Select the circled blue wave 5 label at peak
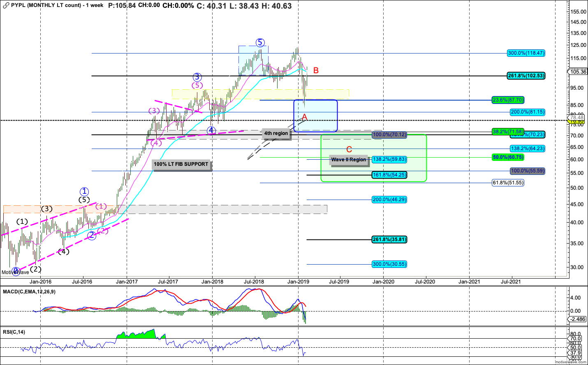588x365 pixels. pyautogui.click(x=260, y=42)
